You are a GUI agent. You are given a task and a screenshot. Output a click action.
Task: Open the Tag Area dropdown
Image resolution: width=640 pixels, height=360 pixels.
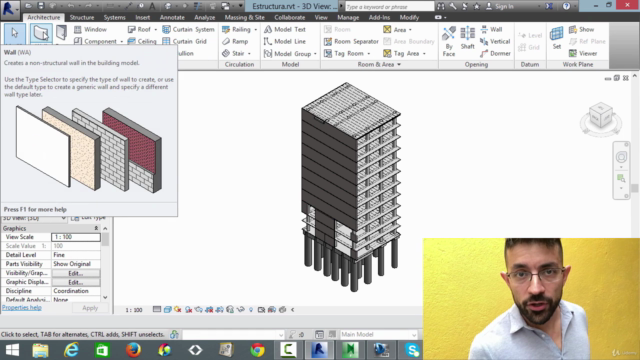(x=424, y=54)
